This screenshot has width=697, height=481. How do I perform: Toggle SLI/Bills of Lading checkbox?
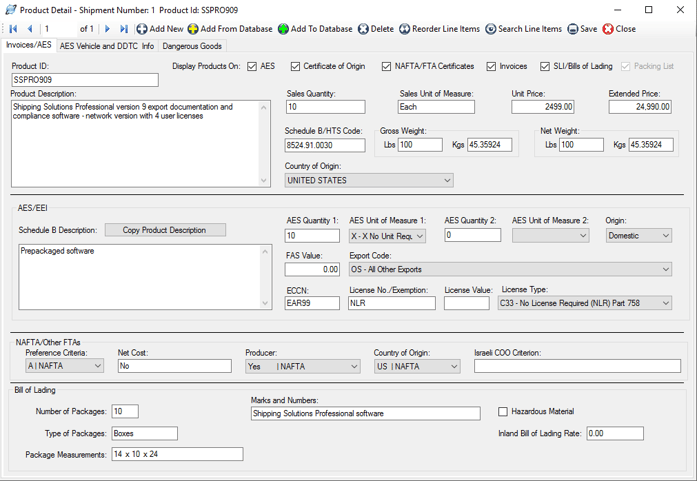(x=545, y=66)
